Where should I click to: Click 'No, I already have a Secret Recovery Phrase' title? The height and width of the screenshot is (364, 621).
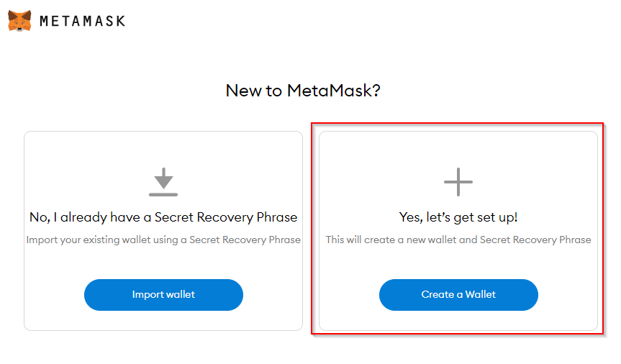[x=163, y=217]
